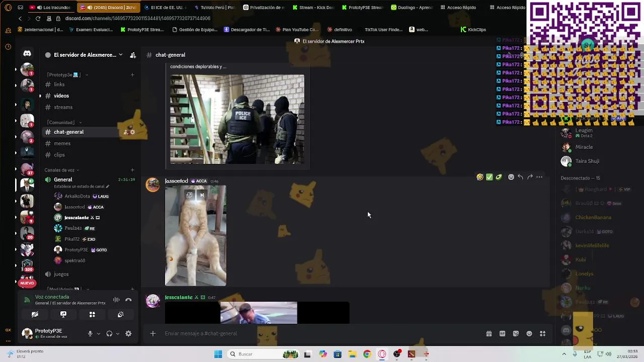
Task: Reply to Jassontod's message
Action: click(x=520, y=177)
